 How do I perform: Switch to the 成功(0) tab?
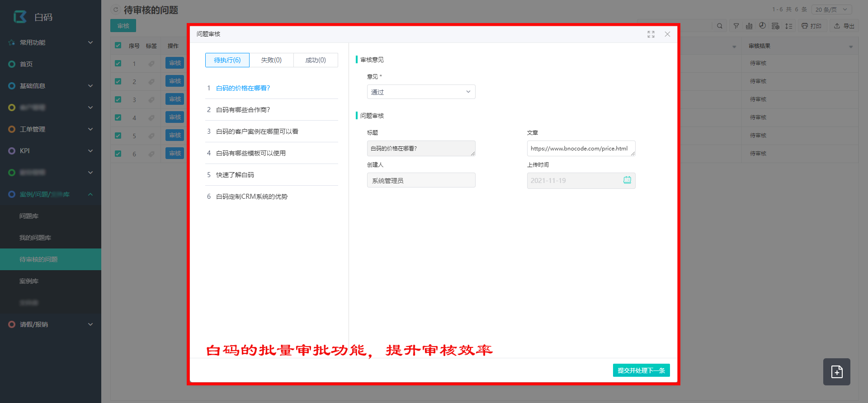pos(316,60)
